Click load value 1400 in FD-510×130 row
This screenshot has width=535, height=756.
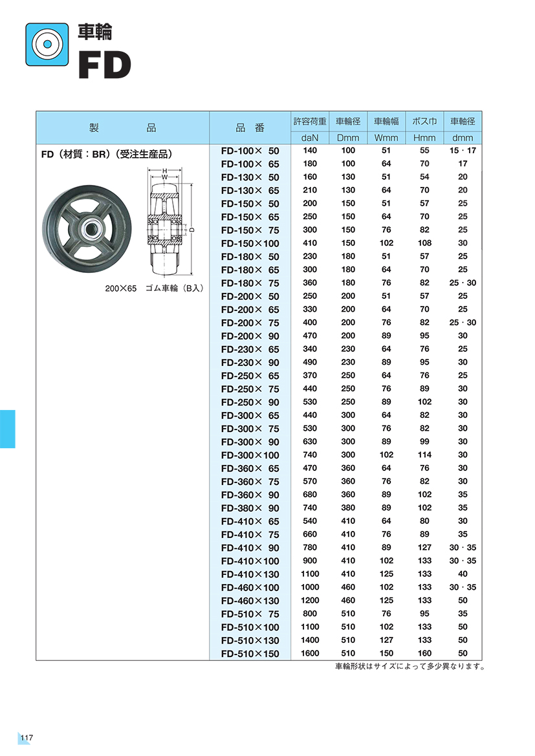click(310, 640)
